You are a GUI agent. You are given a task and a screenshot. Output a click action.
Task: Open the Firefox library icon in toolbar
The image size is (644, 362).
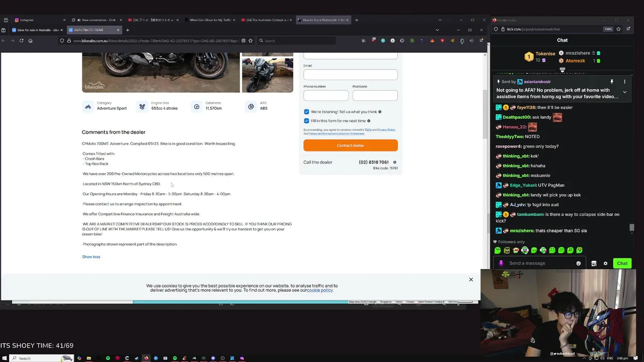point(363,41)
